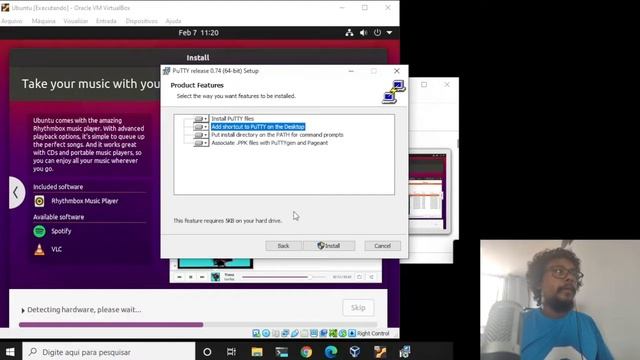This screenshot has height=360, width=640.
Task: Open the Windows Start menu
Action: tap(10, 352)
